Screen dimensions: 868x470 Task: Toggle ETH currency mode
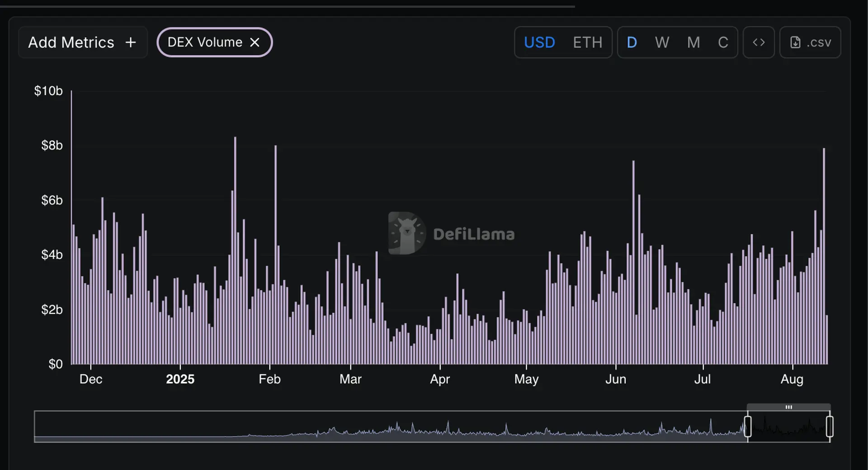point(587,42)
